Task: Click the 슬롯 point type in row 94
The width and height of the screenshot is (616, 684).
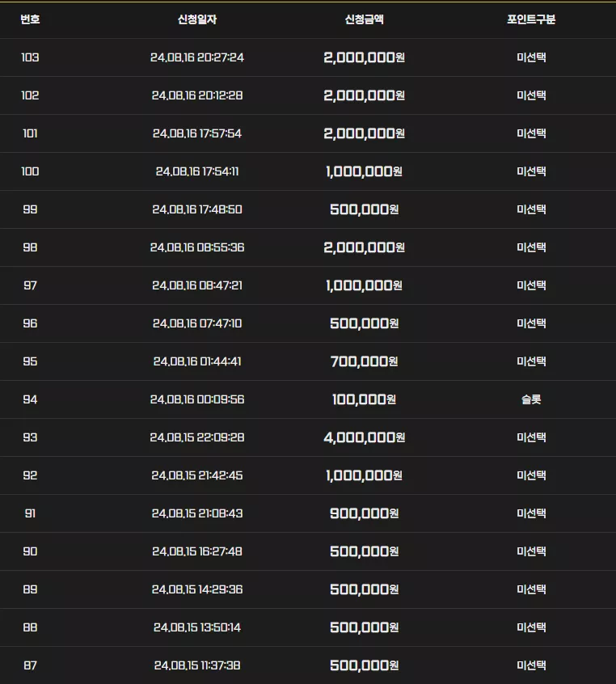Action: point(531,399)
